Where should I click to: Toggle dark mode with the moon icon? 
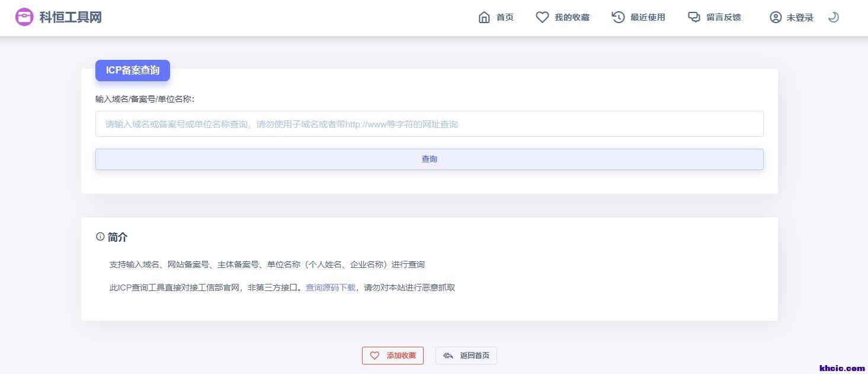pyautogui.click(x=834, y=17)
